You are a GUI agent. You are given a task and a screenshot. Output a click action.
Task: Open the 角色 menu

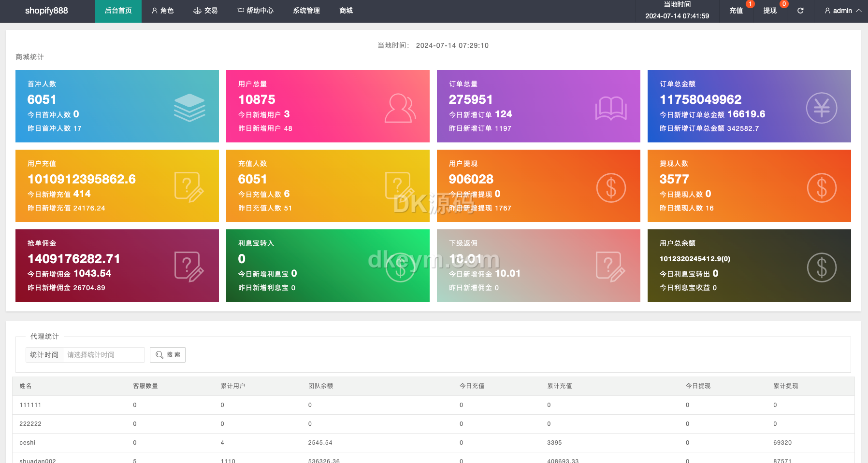coord(162,11)
